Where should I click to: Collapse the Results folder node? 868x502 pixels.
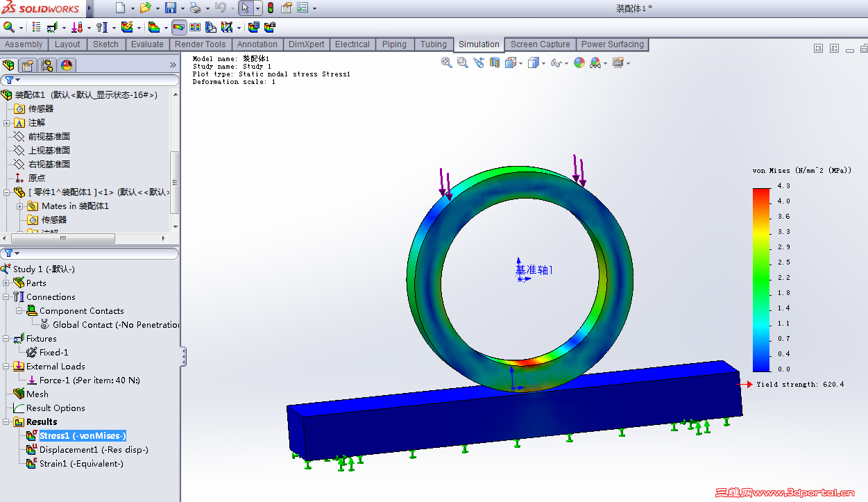click(x=6, y=422)
